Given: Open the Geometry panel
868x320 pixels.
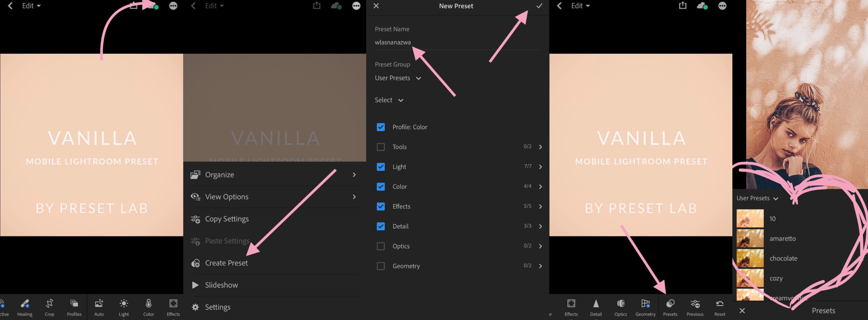Looking at the screenshot, I should (646, 306).
